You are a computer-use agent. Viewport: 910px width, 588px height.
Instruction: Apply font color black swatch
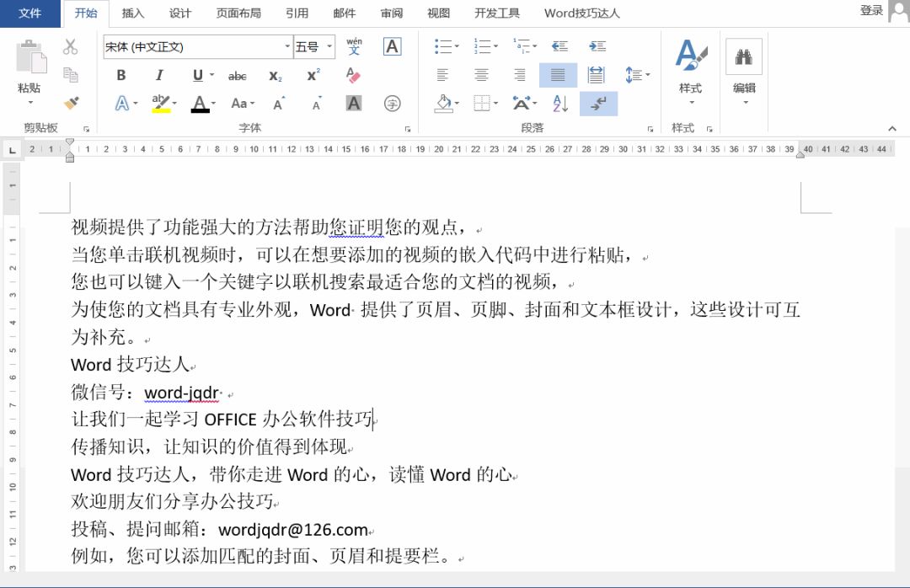(201, 104)
